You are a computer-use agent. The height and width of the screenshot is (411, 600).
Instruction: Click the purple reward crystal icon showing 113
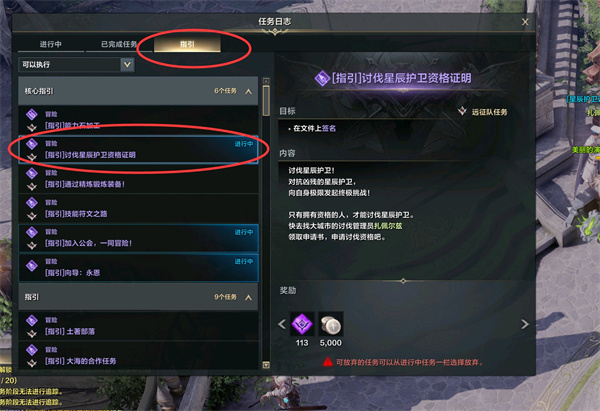[x=302, y=325]
